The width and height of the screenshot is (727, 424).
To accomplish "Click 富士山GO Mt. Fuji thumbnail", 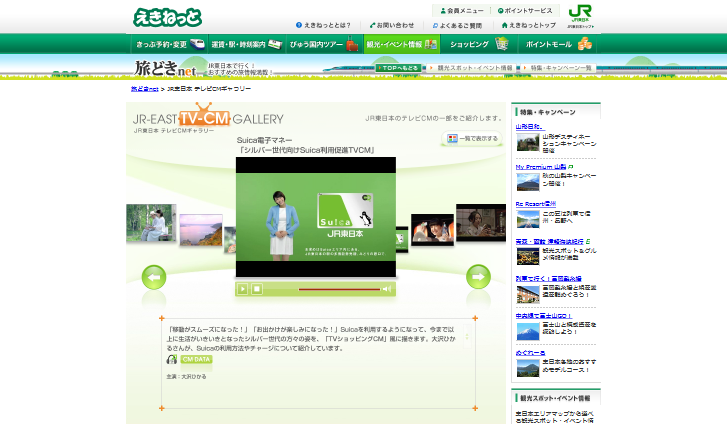I will (x=528, y=331).
